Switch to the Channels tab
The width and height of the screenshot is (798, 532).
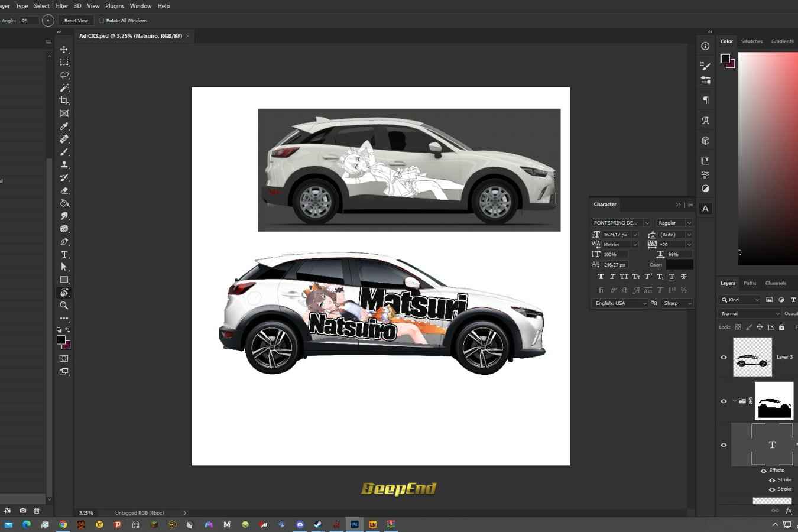coord(775,283)
